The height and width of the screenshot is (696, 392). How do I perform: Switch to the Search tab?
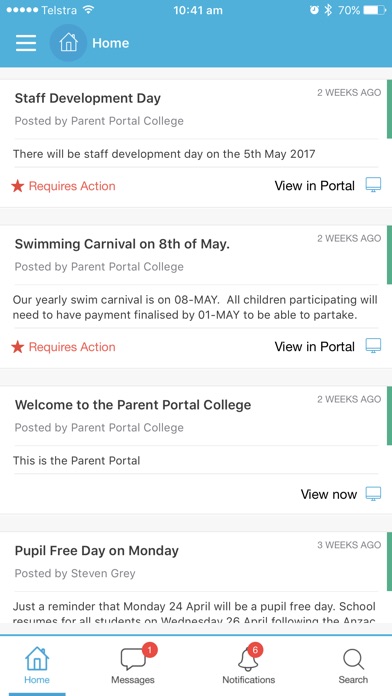pyautogui.click(x=353, y=665)
